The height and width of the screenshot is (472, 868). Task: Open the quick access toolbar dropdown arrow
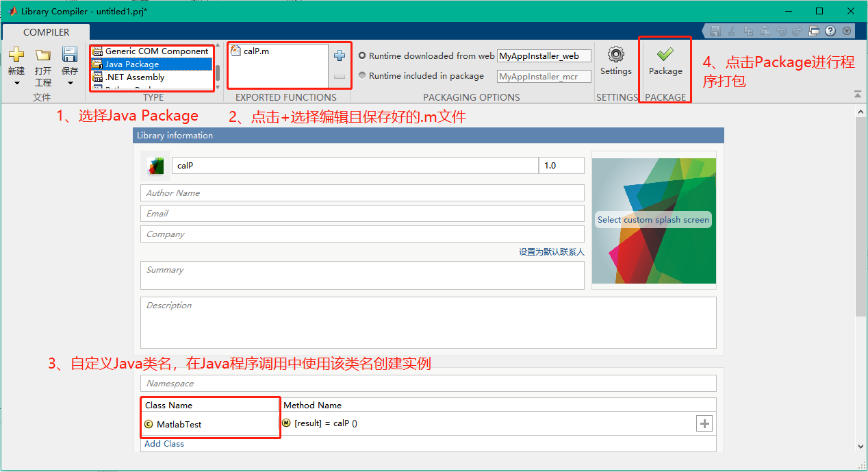[x=847, y=31]
